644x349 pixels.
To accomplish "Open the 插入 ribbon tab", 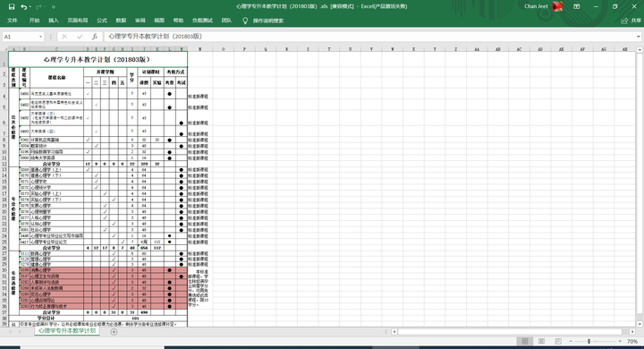I will [x=54, y=21].
